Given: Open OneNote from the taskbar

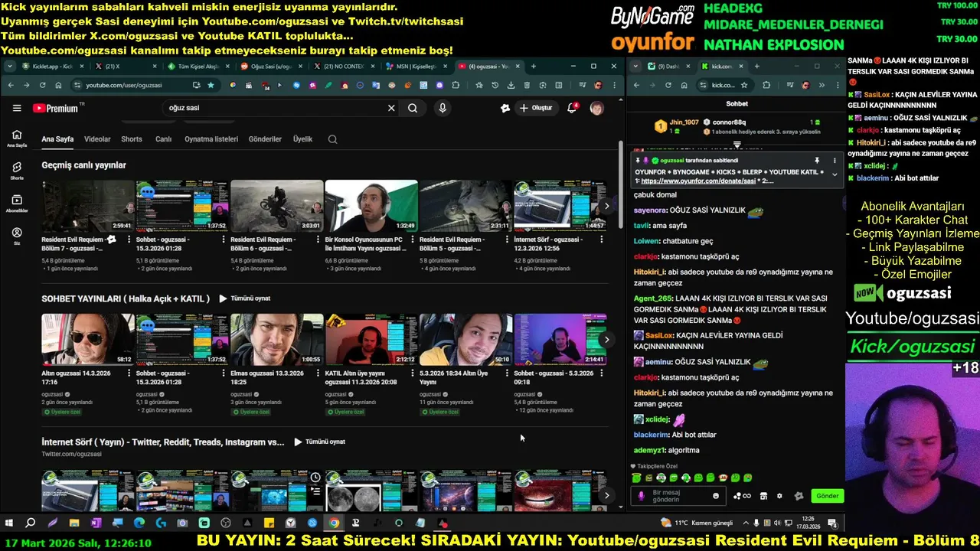Looking at the screenshot, I should tap(96, 523).
